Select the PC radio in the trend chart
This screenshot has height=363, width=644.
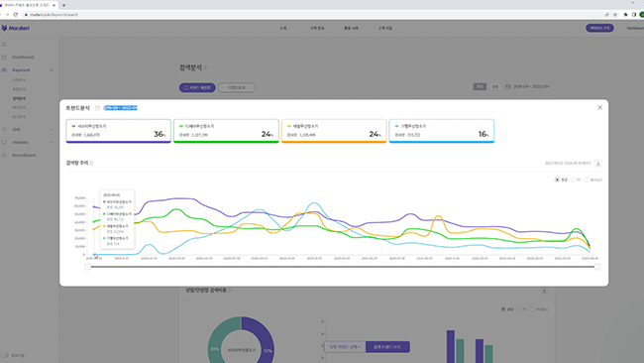(x=573, y=181)
